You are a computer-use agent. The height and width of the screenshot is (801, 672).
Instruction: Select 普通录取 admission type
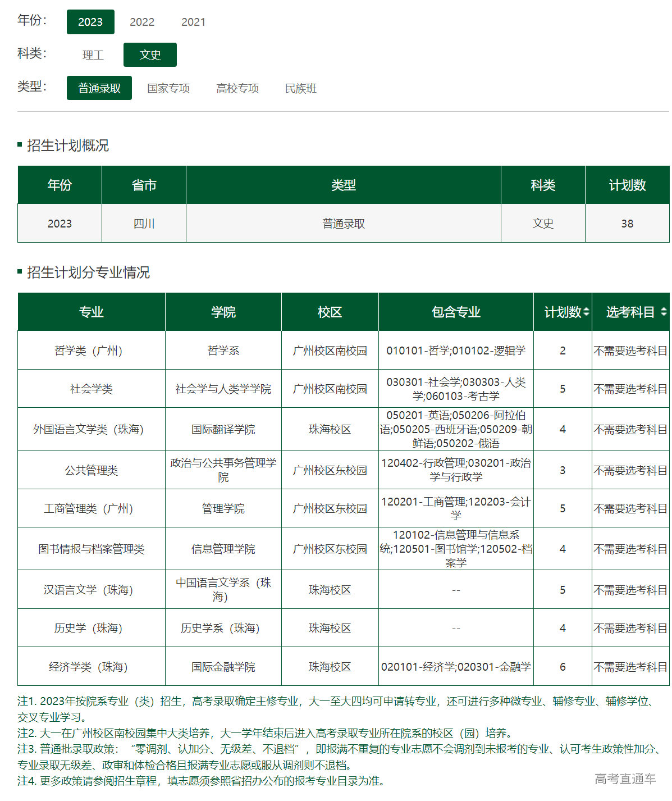(x=99, y=88)
